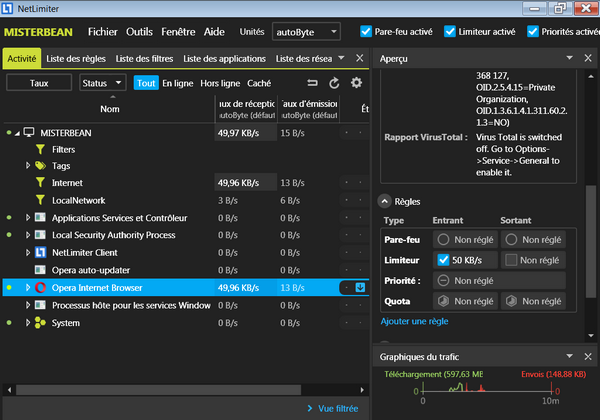Click the funnel icon next to Filters
Screen dimensions: 600x420
coord(40,149)
